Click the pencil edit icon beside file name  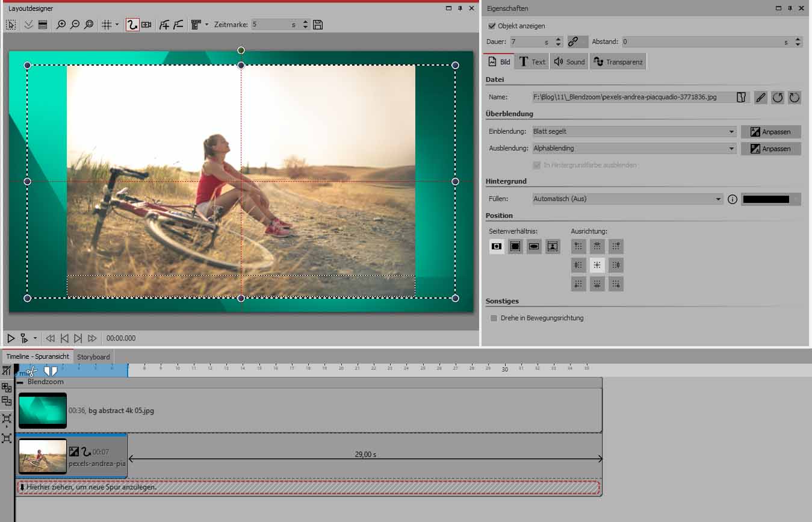761,98
